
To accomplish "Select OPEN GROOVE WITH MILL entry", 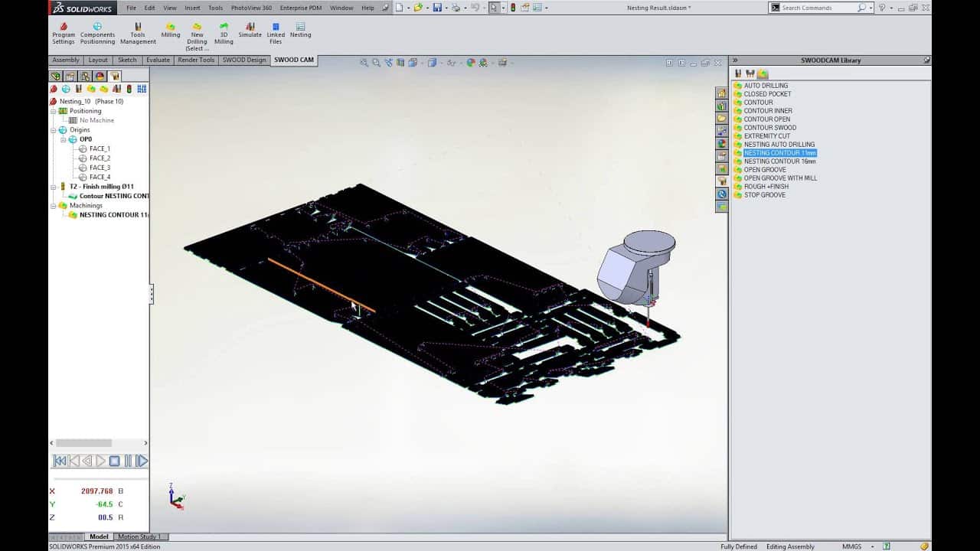I will point(780,178).
